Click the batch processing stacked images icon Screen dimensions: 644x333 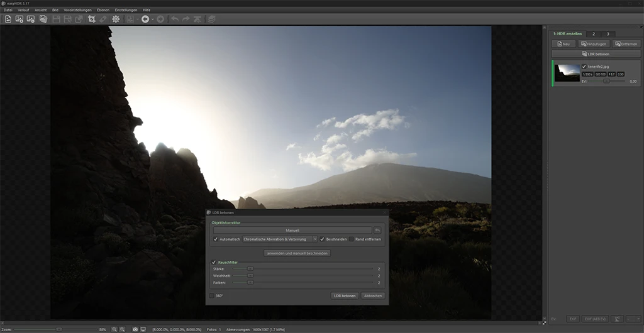(x=43, y=19)
